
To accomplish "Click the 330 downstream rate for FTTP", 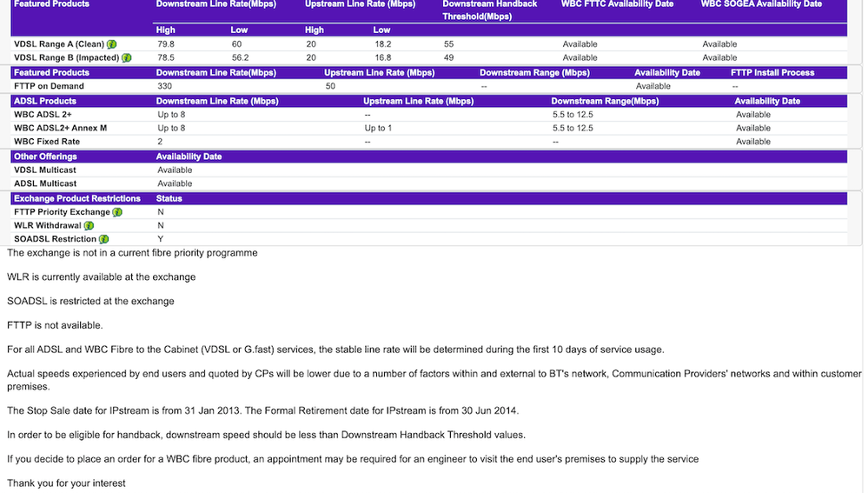I will [x=165, y=86].
